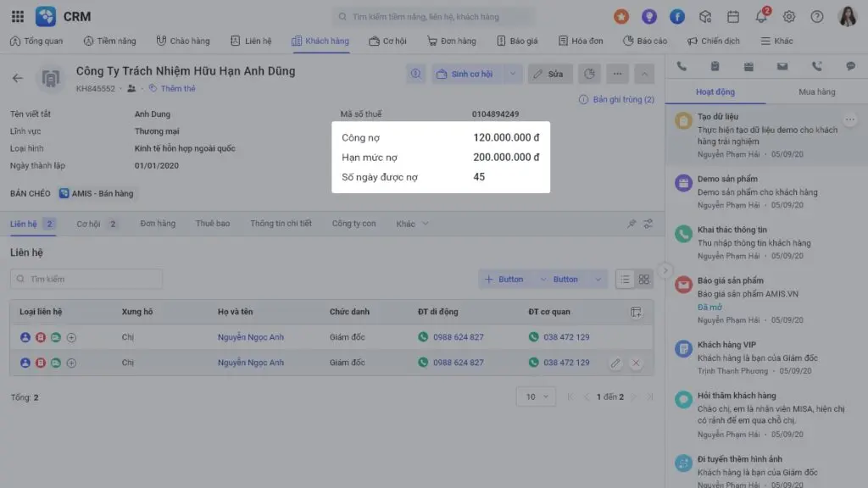The height and width of the screenshot is (488, 868).
Task: Click the table column settings icon
Action: click(637, 312)
